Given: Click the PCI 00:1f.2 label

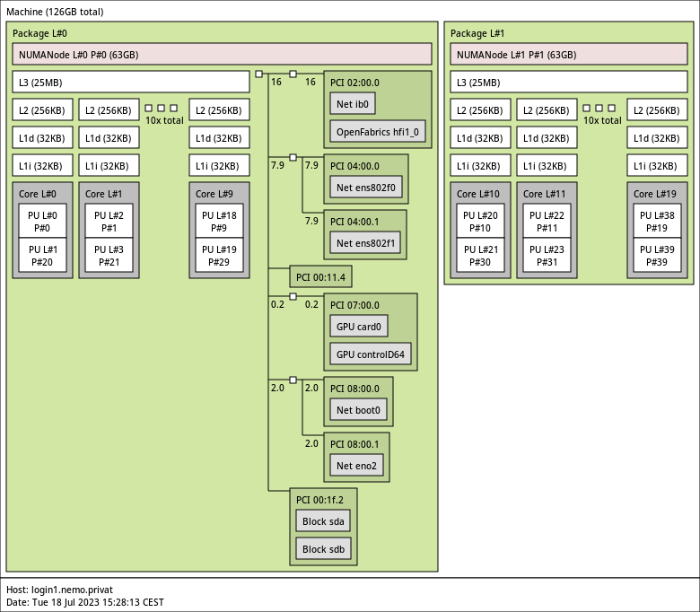Looking at the screenshot, I should (319, 500).
